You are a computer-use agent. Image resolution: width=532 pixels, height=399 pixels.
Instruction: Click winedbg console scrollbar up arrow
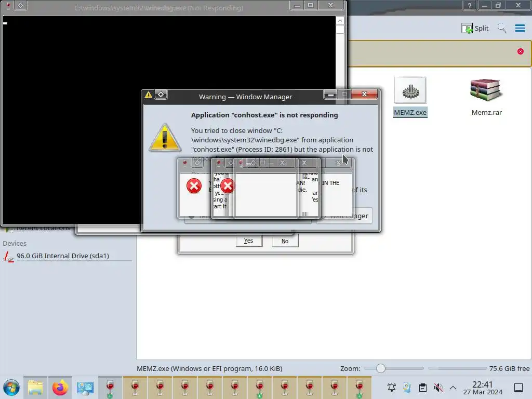pos(340,21)
